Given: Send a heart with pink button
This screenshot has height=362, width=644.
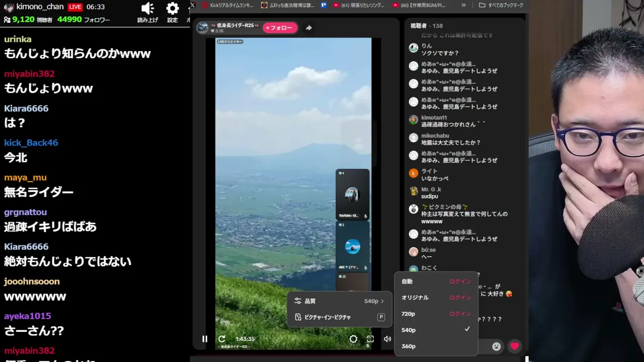Looking at the screenshot, I should (514, 346).
